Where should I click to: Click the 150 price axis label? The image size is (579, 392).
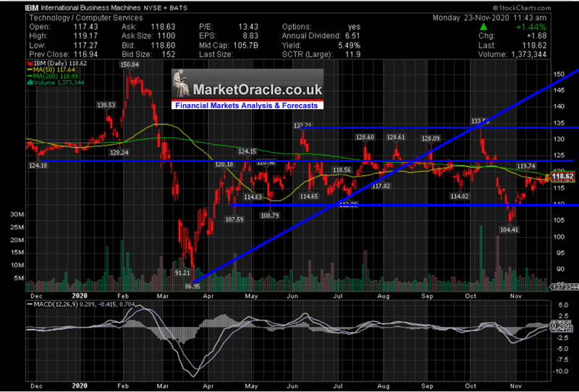(x=558, y=74)
